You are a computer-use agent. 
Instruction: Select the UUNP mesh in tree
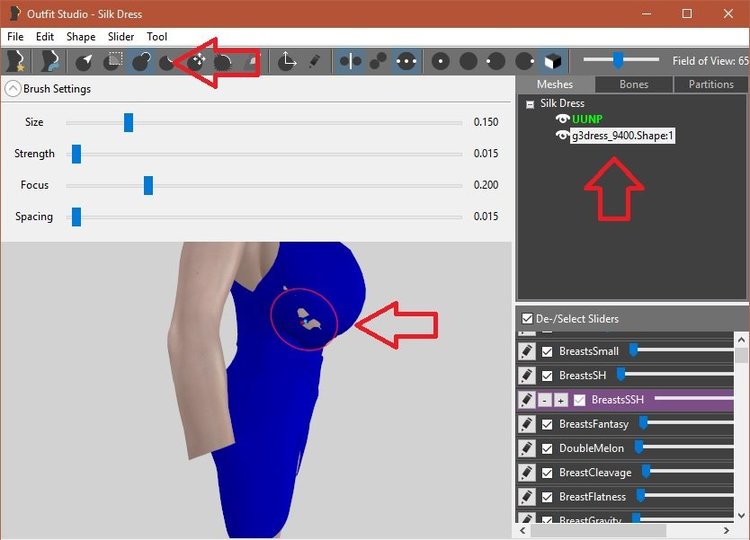pos(587,119)
